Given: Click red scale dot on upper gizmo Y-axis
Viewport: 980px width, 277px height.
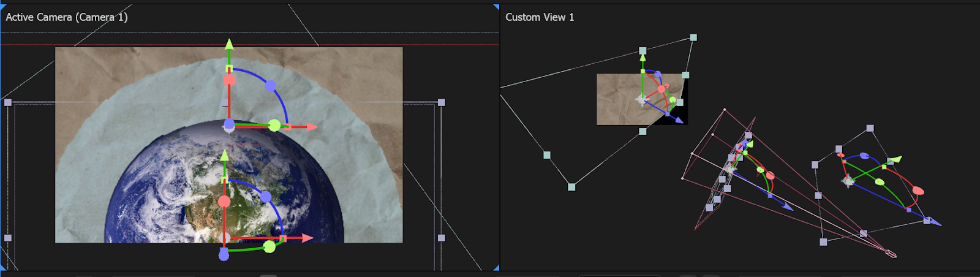Looking at the screenshot, I should pyautogui.click(x=229, y=80).
